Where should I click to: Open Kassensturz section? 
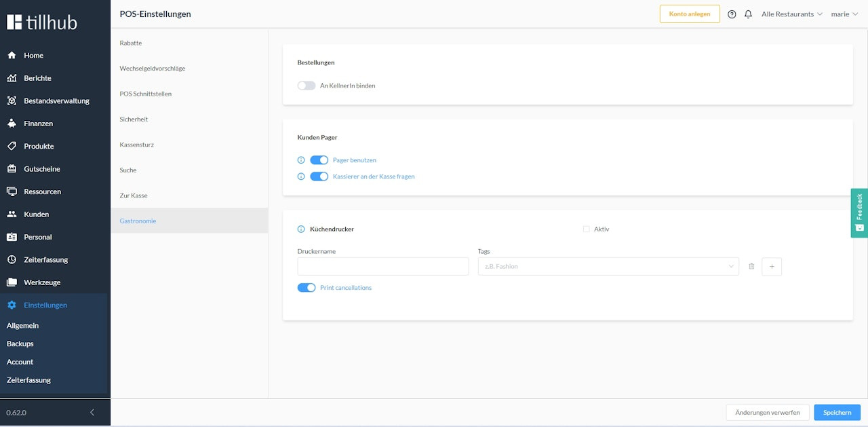point(189,145)
